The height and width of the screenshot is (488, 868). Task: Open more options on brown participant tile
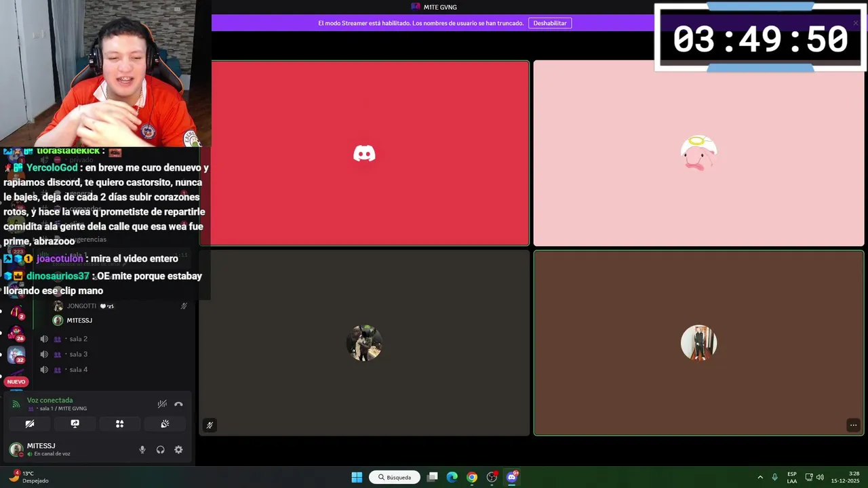pyautogui.click(x=853, y=426)
